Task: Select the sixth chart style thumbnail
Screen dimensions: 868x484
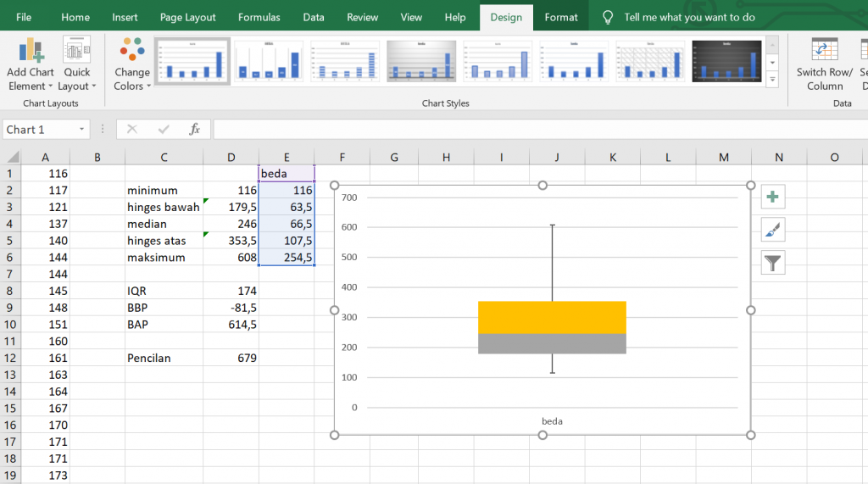Action: [574, 61]
